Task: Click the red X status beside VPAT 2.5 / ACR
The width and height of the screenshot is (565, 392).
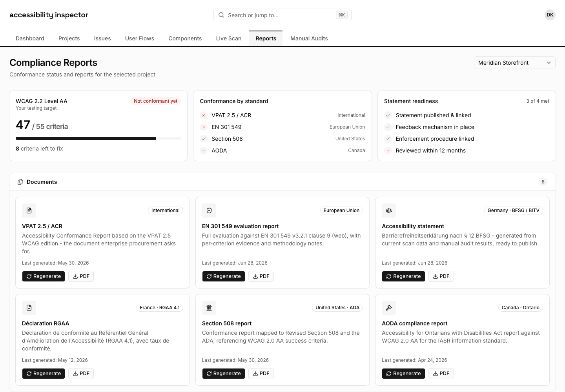Action: 204,115
